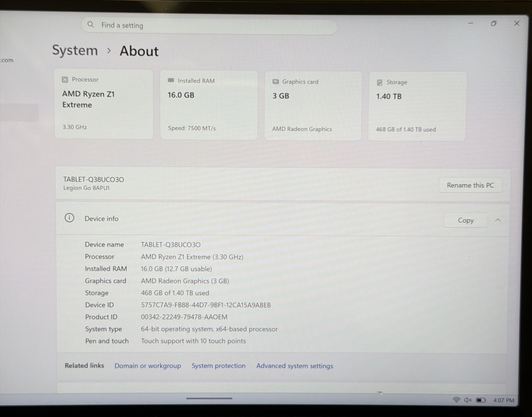Restore down the Settings window
Screen dimensions: 532x417
coord(493,23)
